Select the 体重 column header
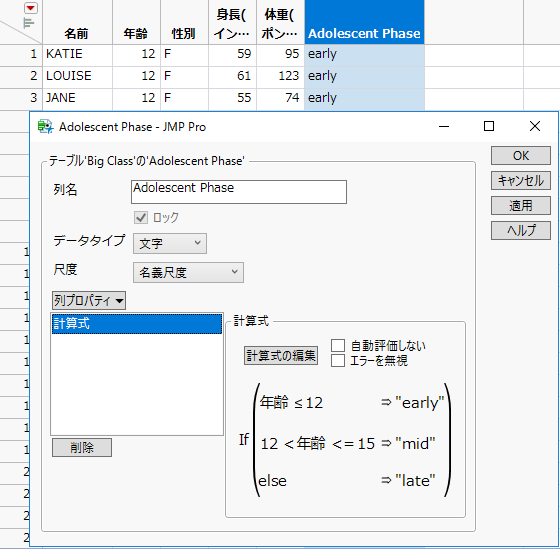The height and width of the screenshot is (549, 560). click(280, 22)
